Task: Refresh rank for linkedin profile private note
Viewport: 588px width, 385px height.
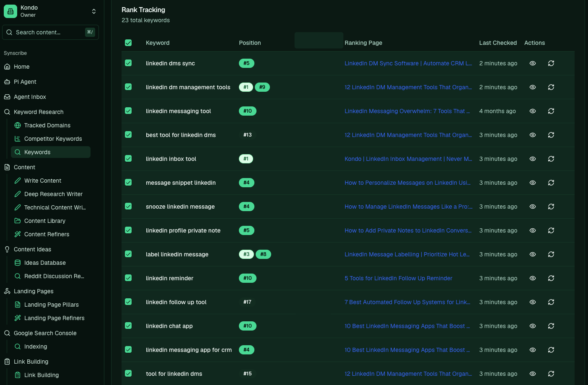Action: pos(551,230)
